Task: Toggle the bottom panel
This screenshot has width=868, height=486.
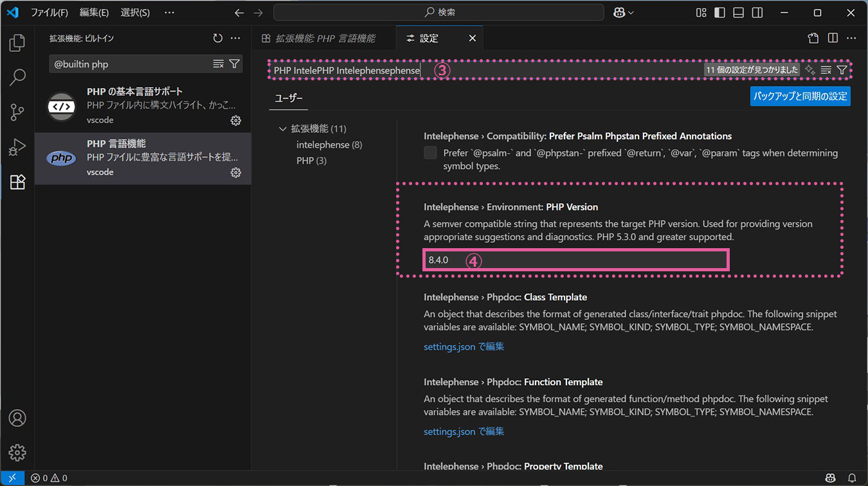Action: click(x=739, y=13)
